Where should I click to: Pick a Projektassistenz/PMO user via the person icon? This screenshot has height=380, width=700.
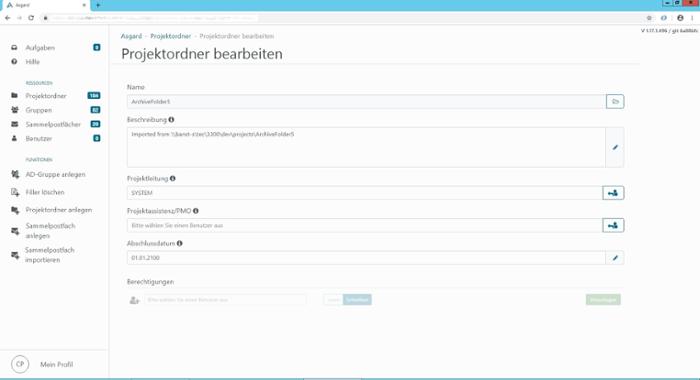click(x=613, y=225)
